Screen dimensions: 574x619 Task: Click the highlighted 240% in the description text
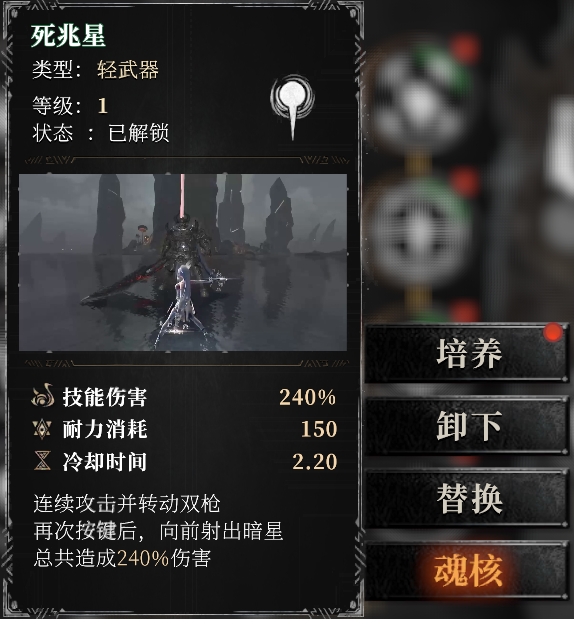[x=143, y=558]
